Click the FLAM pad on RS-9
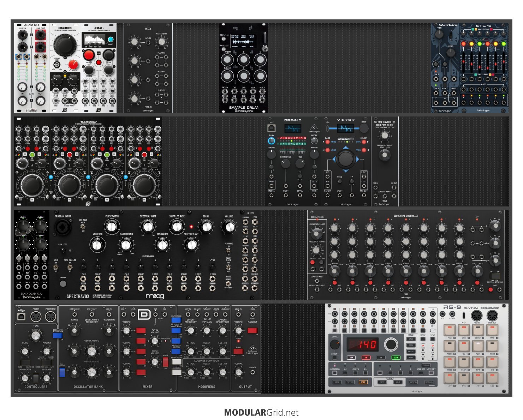 click(x=463, y=362)
